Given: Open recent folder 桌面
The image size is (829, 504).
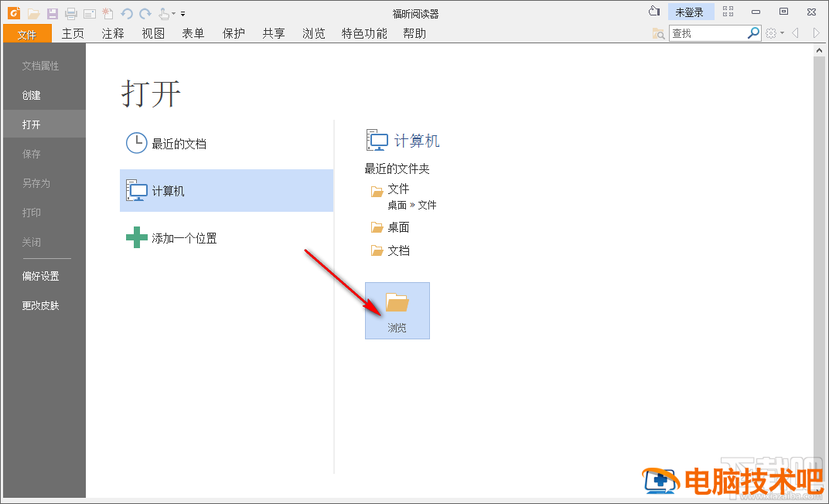Looking at the screenshot, I should (398, 227).
